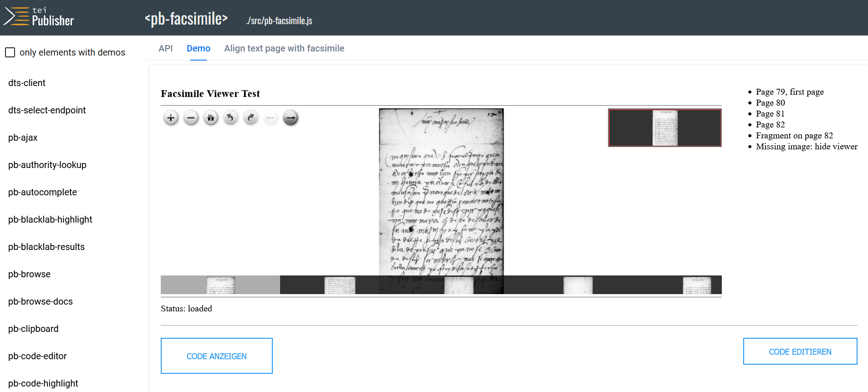Click the second thumbnail in reference strip
This screenshot has height=392, width=868.
(340, 285)
